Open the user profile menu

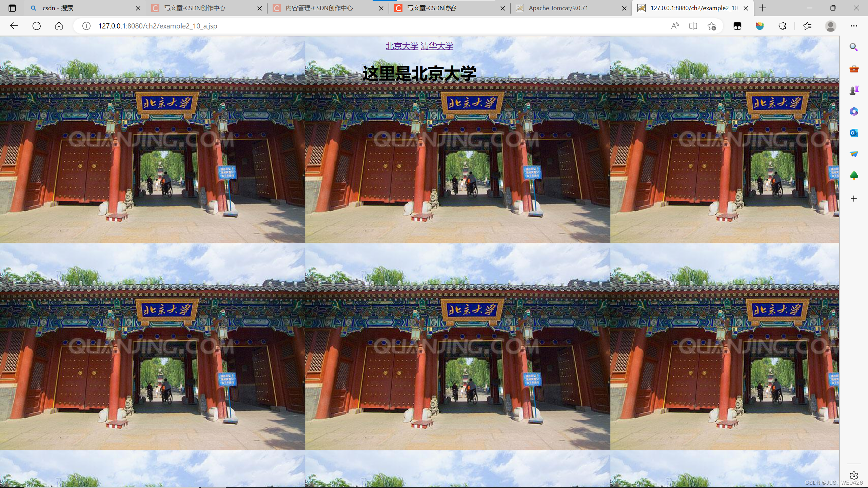click(x=830, y=26)
